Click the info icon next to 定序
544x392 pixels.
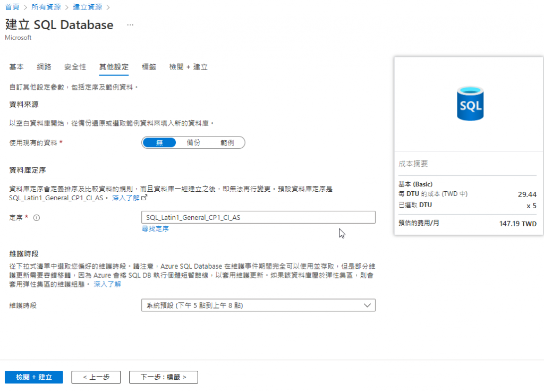pos(37,218)
